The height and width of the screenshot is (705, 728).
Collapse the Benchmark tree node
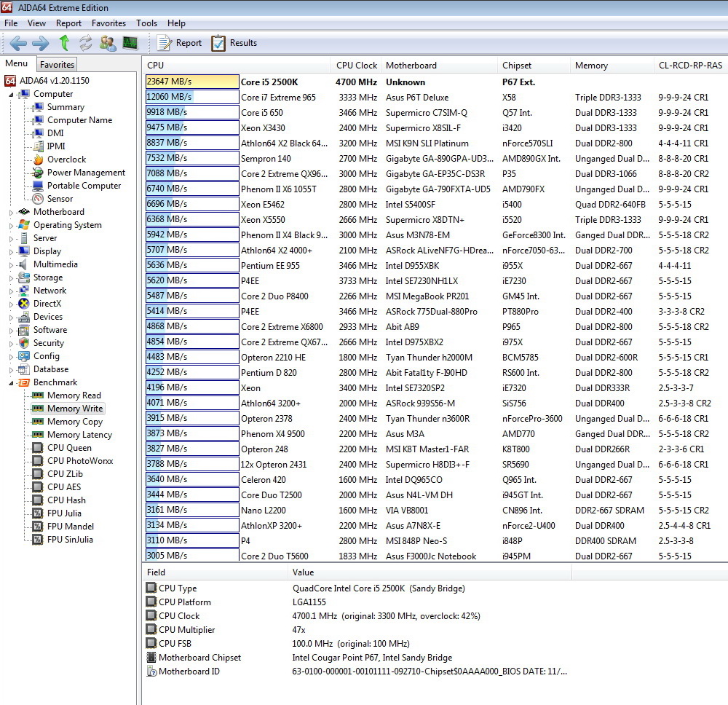pos(11,382)
